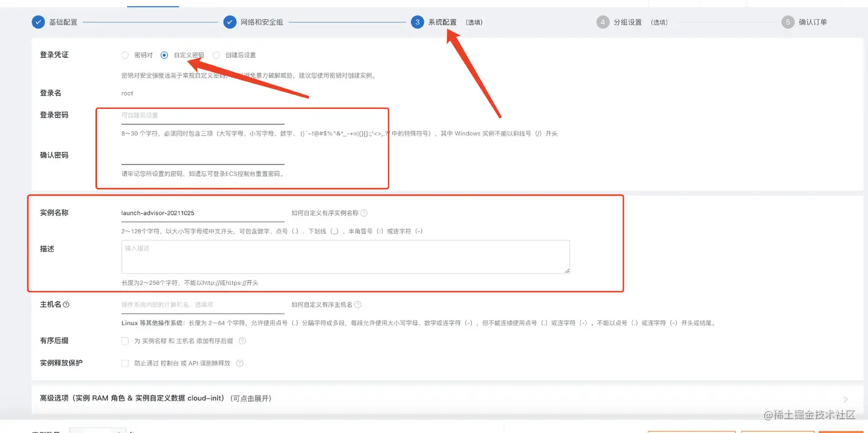This screenshot has height=433, width=868.
Task: Click into the 确认密码 input field
Action: pyautogui.click(x=203, y=156)
